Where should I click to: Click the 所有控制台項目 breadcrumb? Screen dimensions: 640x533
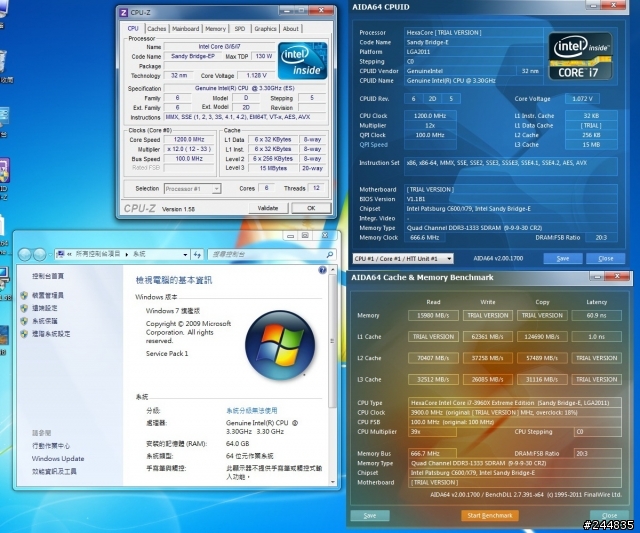coord(98,254)
